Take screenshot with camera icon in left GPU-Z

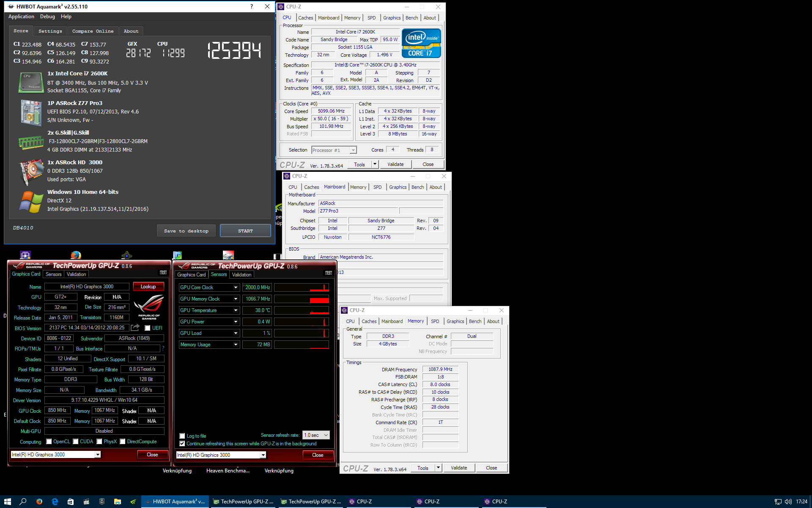163,273
